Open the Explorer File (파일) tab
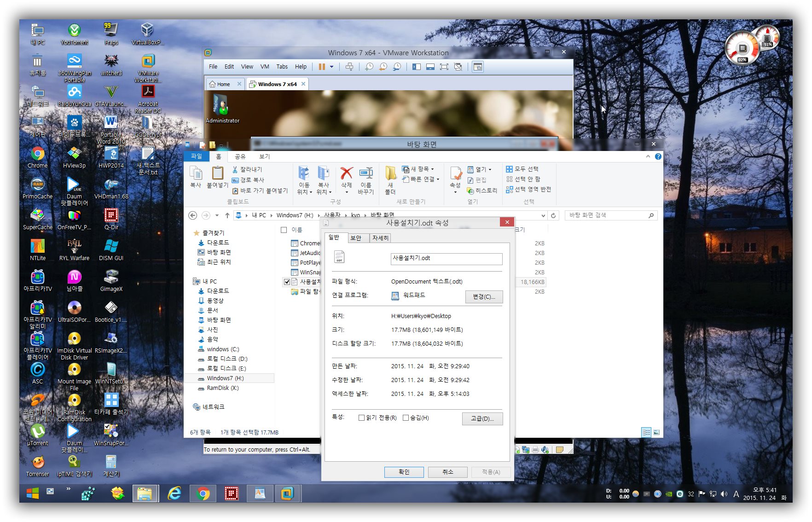Image resolution: width=812 pixels, height=522 pixels. pyautogui.click(x=197, y=157)
